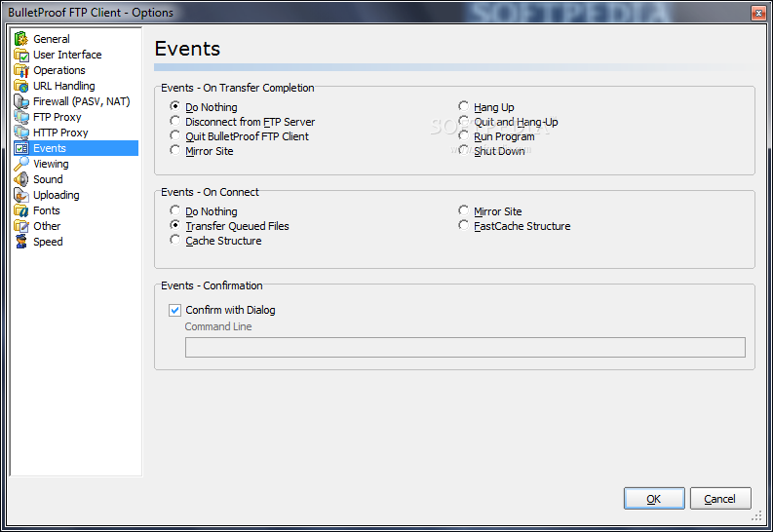
Task: Click the Viewing magnifier icon
Action: pyautogui.click(x=21, y=164)
